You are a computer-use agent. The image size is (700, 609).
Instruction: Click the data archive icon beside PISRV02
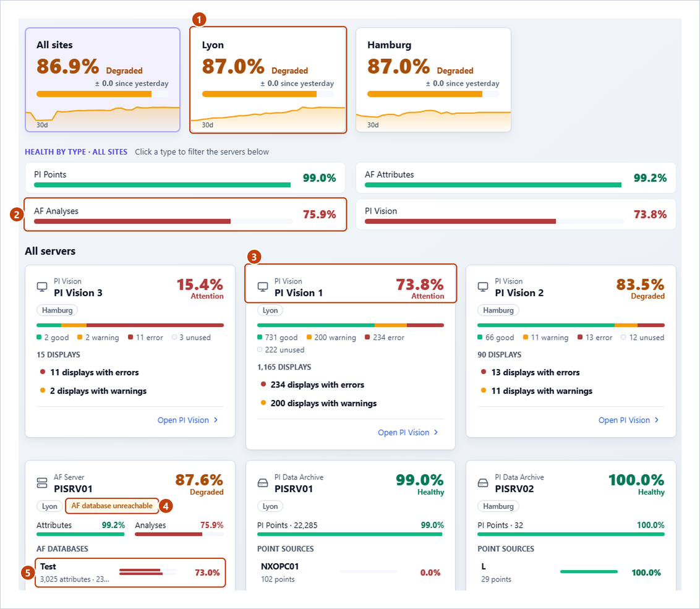pos(483,483)
